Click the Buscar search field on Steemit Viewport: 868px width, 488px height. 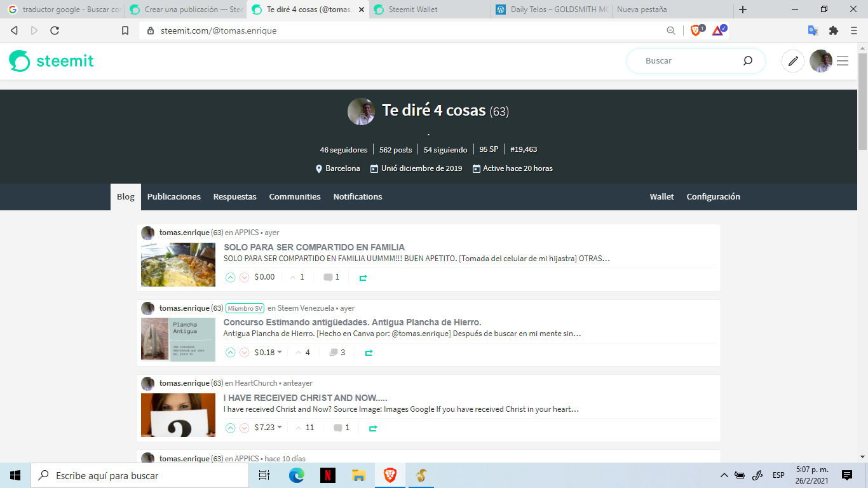click(x=689, y=61)
